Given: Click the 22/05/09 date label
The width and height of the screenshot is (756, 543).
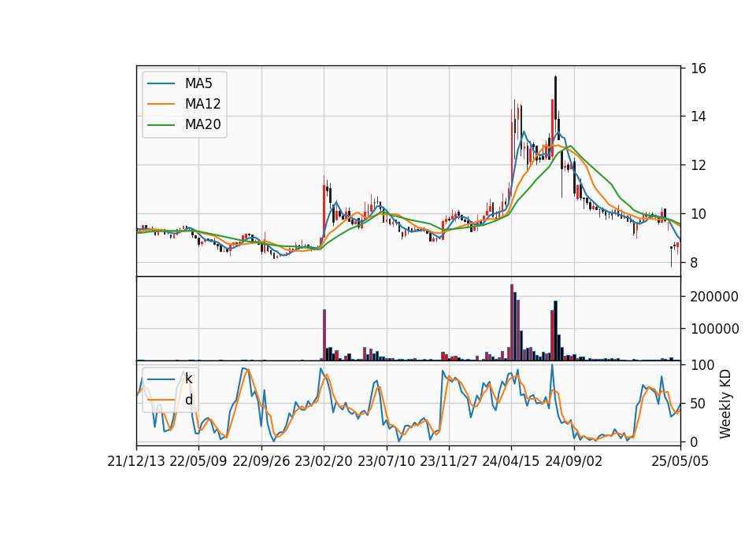Looking at the screenshot, I should click(198, 461).
